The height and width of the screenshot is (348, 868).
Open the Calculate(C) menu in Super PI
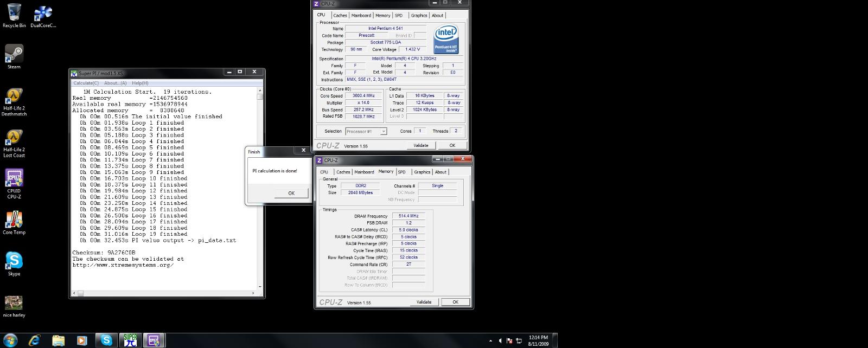point(86,83)
